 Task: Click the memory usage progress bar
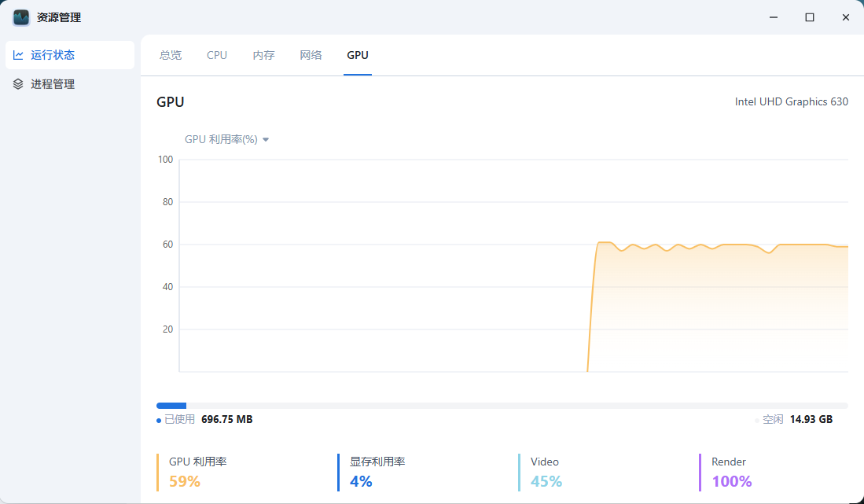point(502,406)
